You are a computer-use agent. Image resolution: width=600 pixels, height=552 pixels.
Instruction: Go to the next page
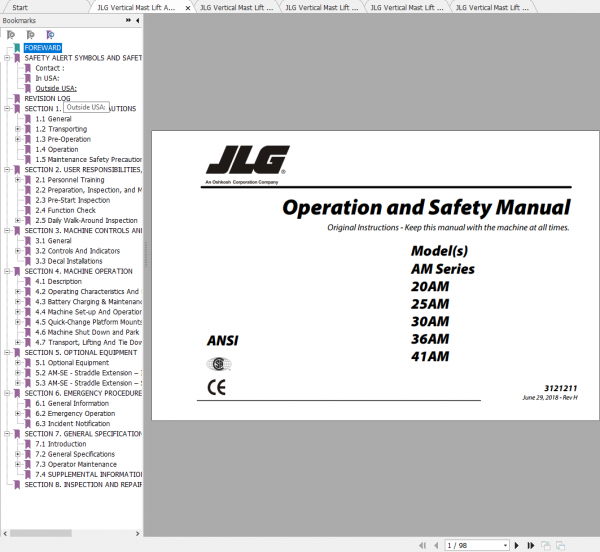(x=517, y=545)
